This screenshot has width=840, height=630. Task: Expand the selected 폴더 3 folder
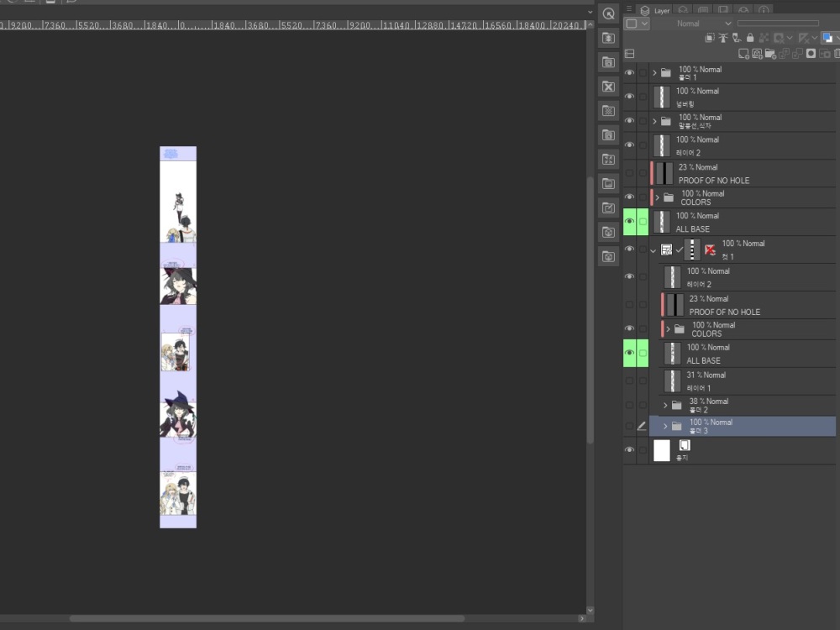pos(665,427)
